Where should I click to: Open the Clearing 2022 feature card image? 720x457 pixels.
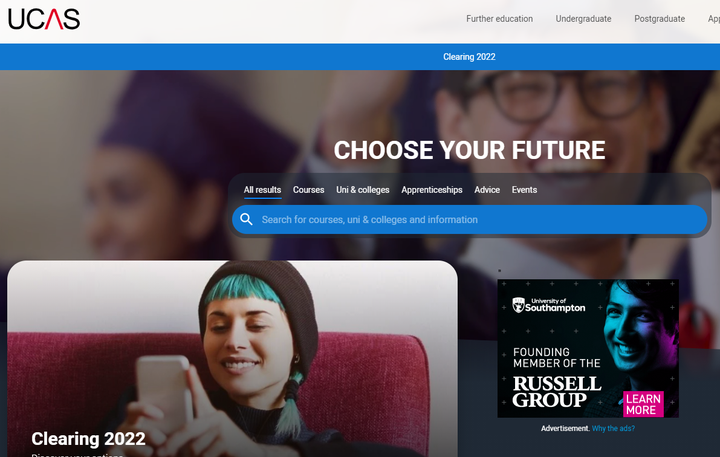232,359
